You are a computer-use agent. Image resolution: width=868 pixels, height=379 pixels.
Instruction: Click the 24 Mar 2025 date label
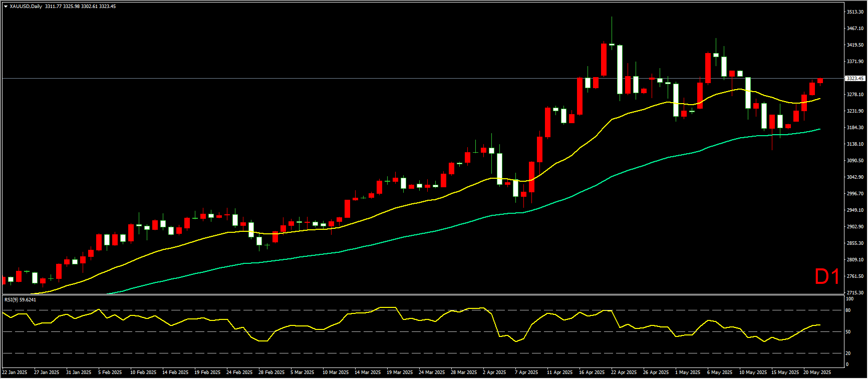432,372
